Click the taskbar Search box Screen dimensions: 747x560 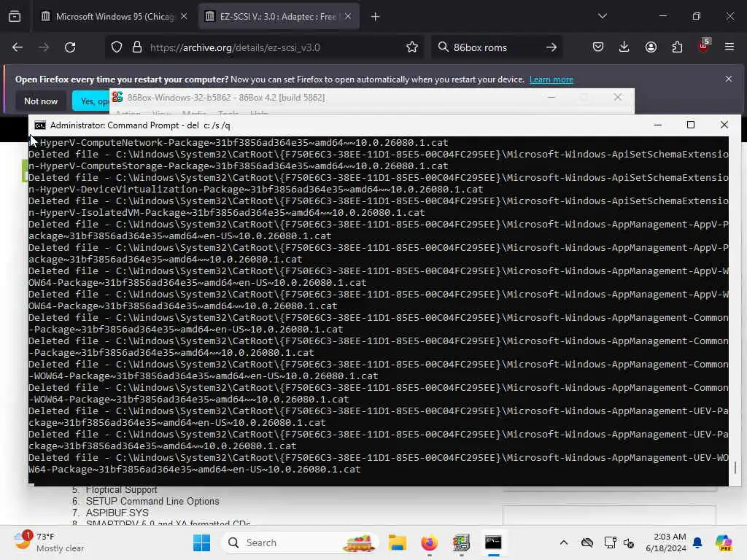click(300, 542)
